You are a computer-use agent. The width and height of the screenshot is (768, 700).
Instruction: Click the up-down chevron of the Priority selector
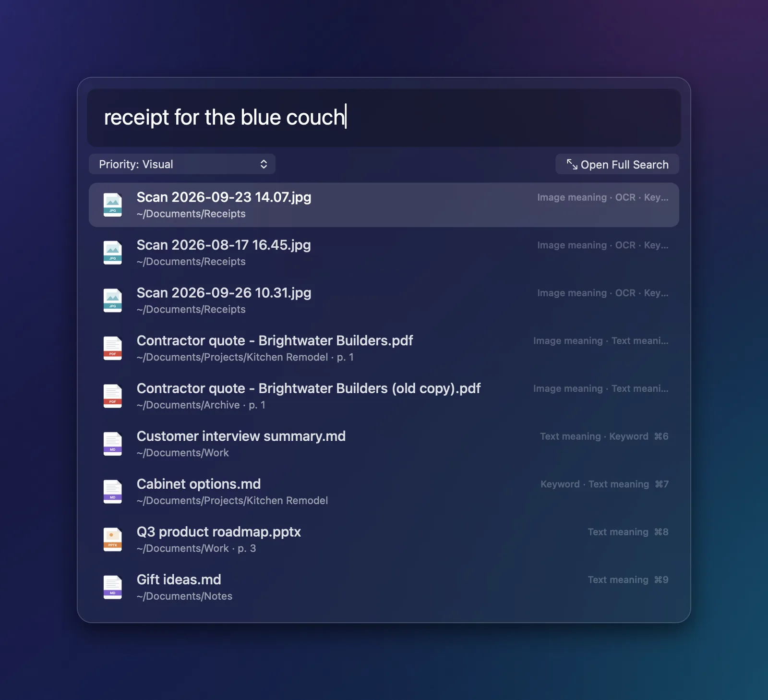tap(264, 164)
